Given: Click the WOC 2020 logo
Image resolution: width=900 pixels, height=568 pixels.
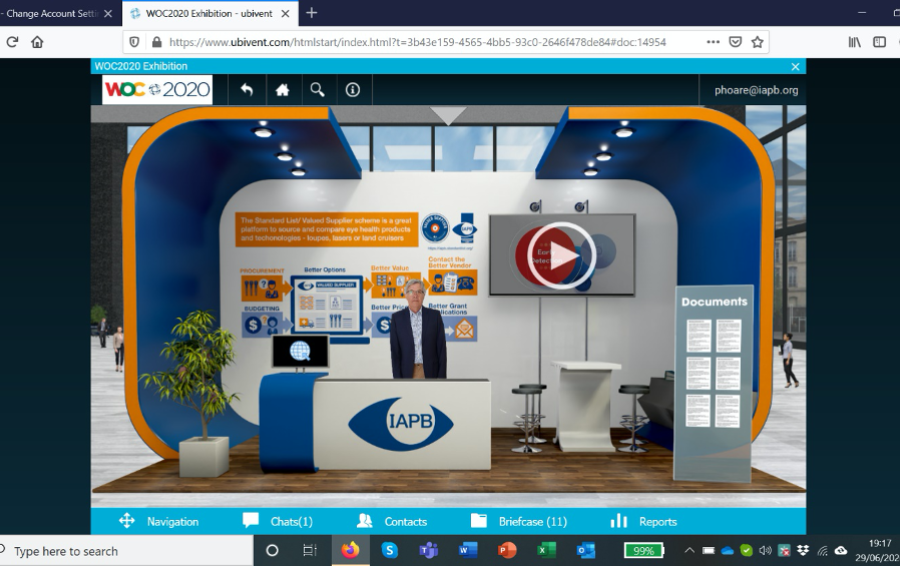Looking at the screenshot, I should [x=157, y=90].
